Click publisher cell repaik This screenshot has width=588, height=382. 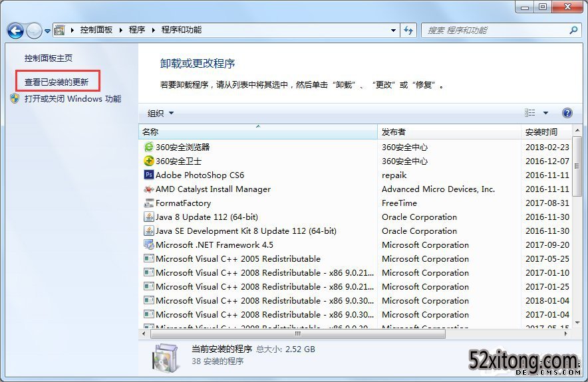pos(394,175)
